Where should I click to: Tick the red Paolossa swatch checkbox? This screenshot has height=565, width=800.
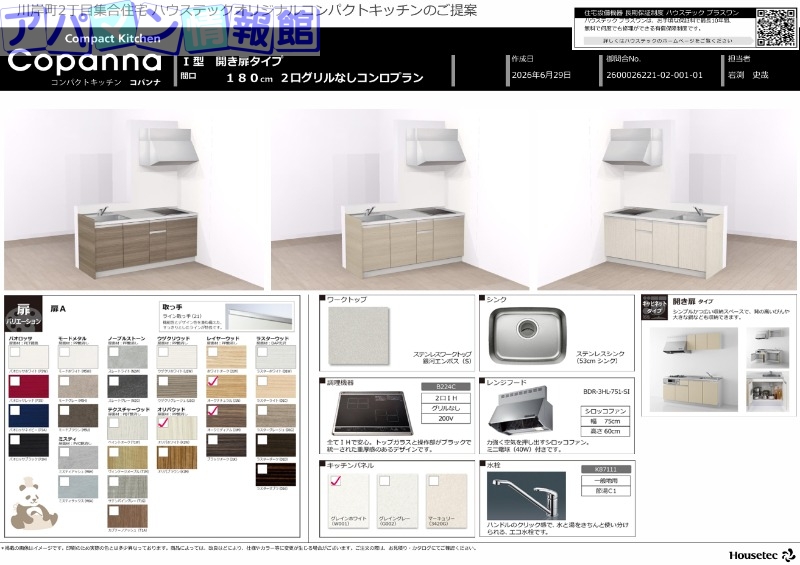click(15, 381)
